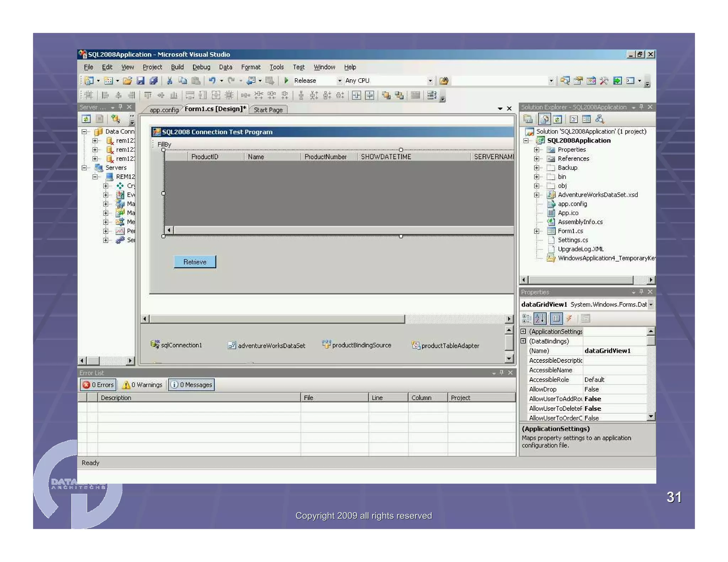Click the Save All icon

point(154,81)
